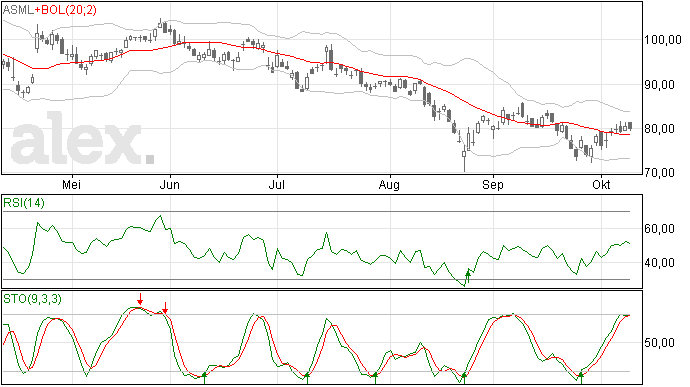Image resolution: width=690 pixels, height=387 pixels.
Task: Click the Jul month label
Action: tap(276, 184)
